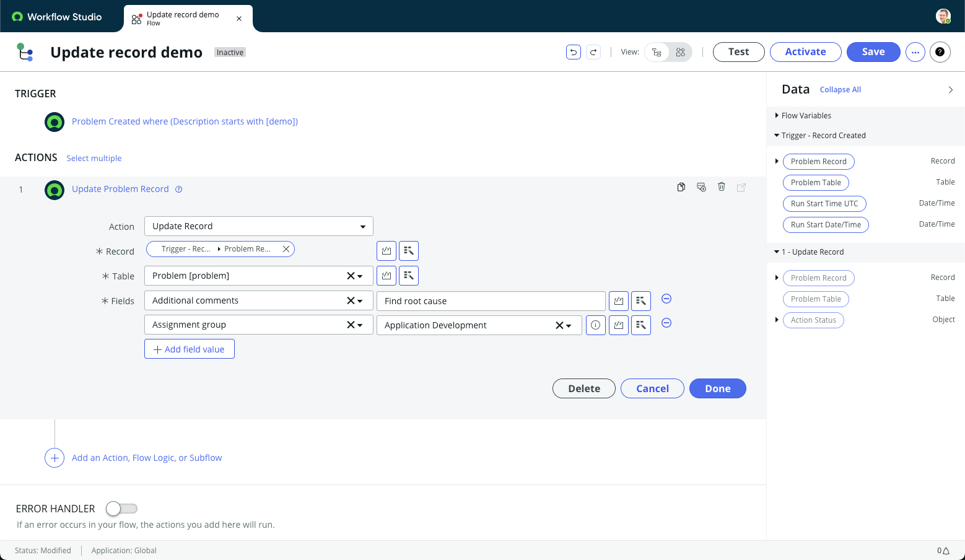Switch to diagram view
Screen dimensions: 965x560
click(x=681, y=52)
